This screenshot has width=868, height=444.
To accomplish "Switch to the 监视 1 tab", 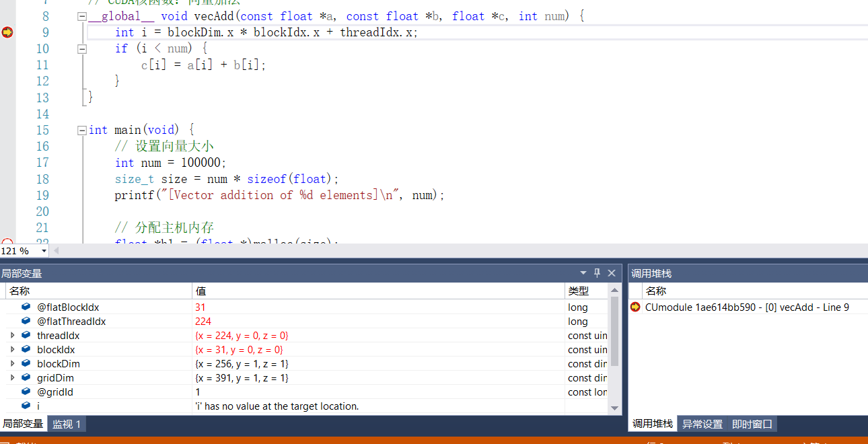I will coord(67,424).
